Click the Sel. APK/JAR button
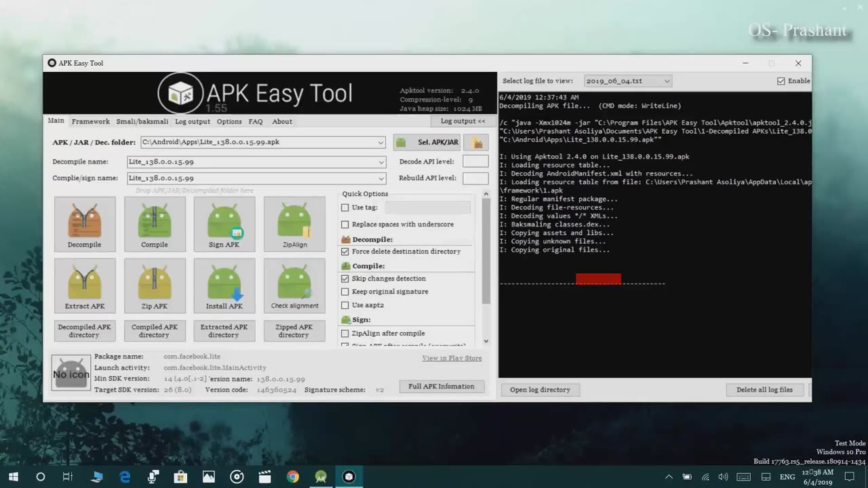Image resolution: width=868 pixels, height=488 pixels. pyautogui.click(x=427, y=142)
